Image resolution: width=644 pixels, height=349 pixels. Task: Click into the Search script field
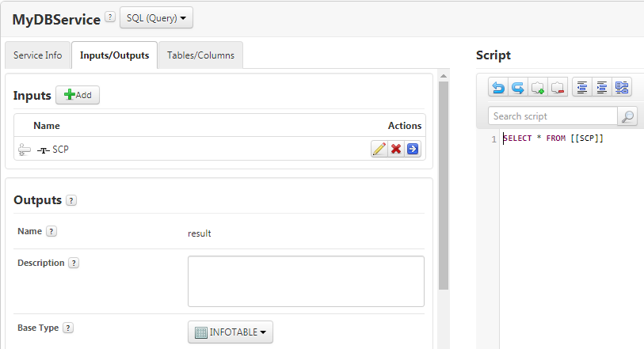coord(553,116)
